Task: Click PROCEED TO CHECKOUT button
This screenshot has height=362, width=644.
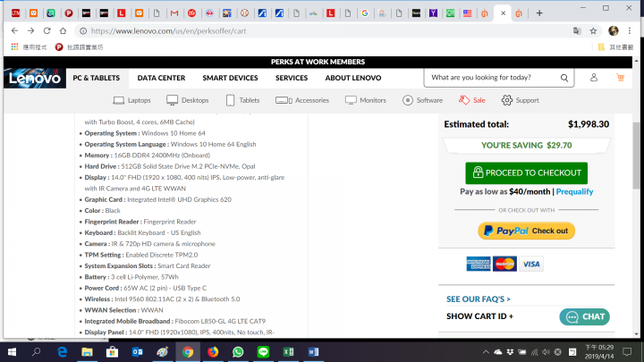Action: point(526,173)
